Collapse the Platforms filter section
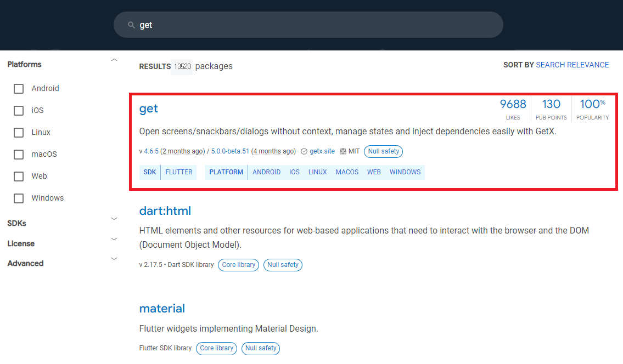 click(x=114, y=60)
